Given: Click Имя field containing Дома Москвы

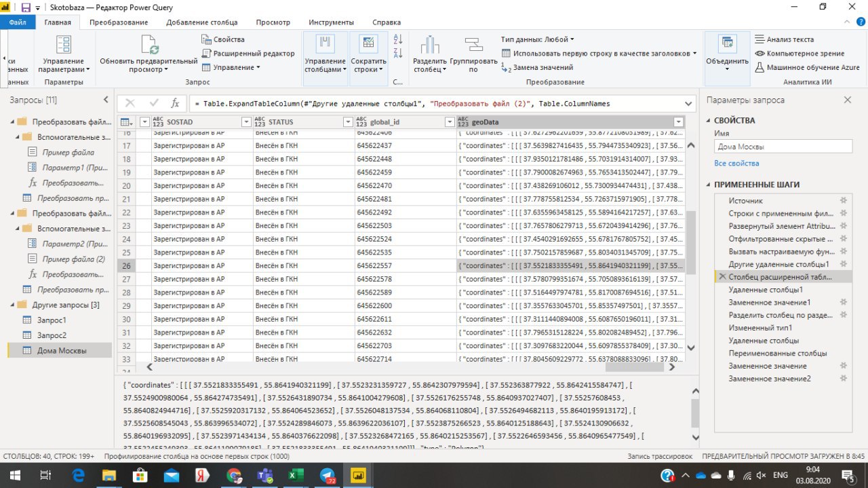Looking at the screenshot, I should pyautogui.click(x=783, y=146).
